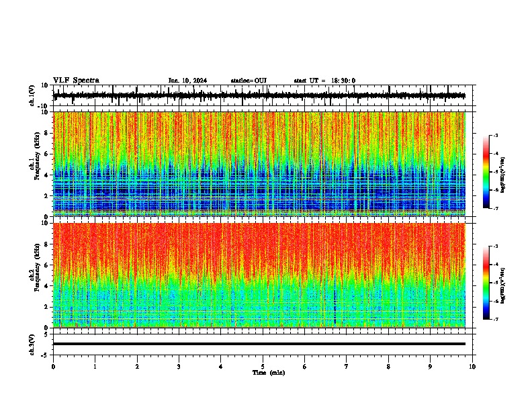Click the ch.2 spectrogram color scale bar
Screen dimensions: 532x411
point(486,283)
